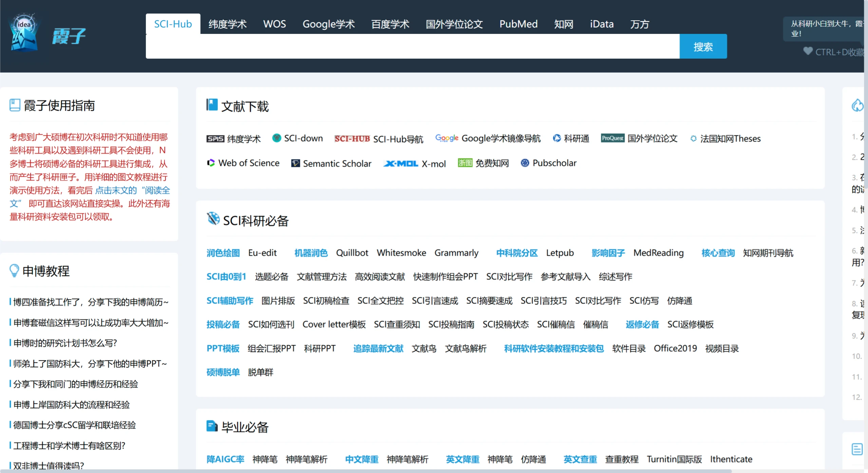Switch to the 知网 tab
Screen dimensions: 868x473
[x=564, y=24]
